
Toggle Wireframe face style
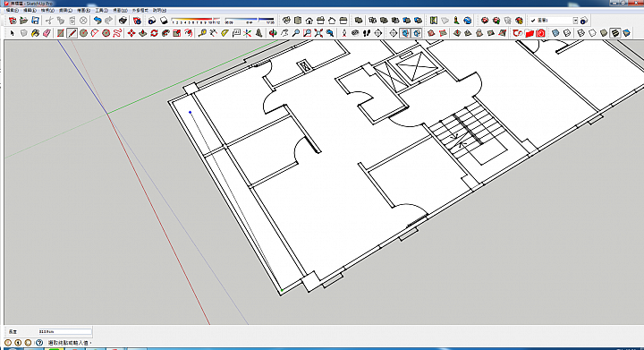pos(580,33)
